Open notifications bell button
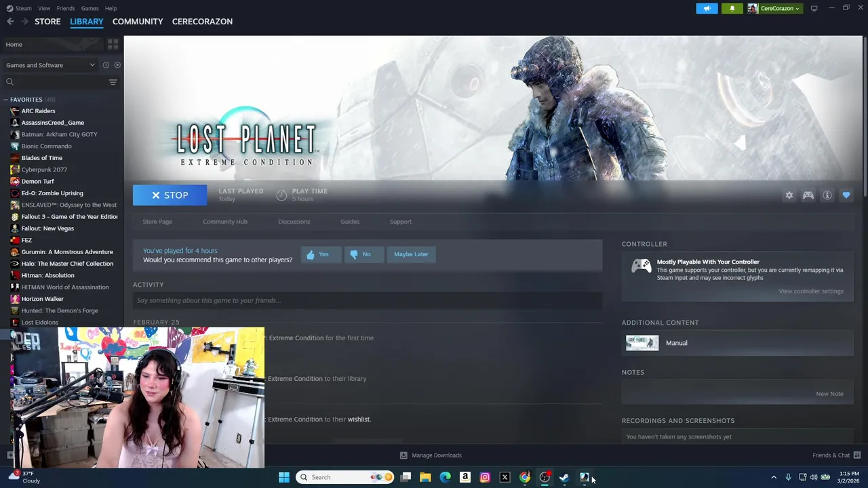Screen dimensions: 868x488 tap(732, 8)
